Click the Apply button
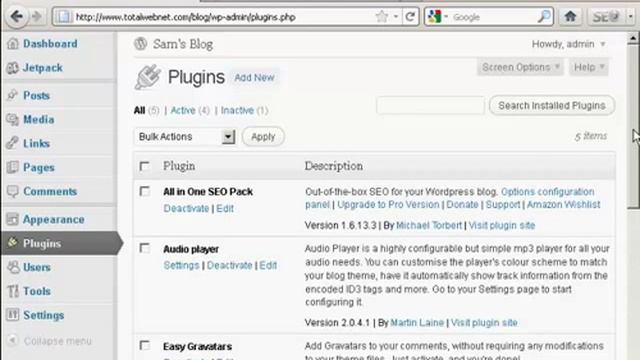The height and width of the screenshot is (360, 640). (x=263, y=137)
